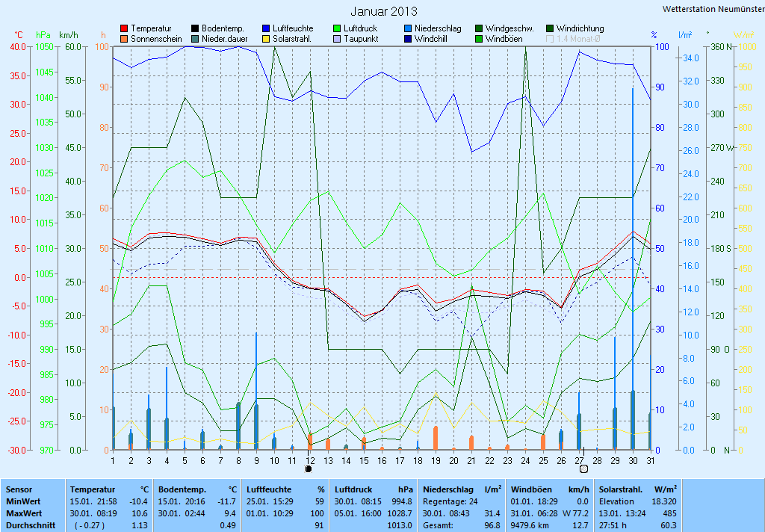Select the 'MinWert' row label

point(23,501)
